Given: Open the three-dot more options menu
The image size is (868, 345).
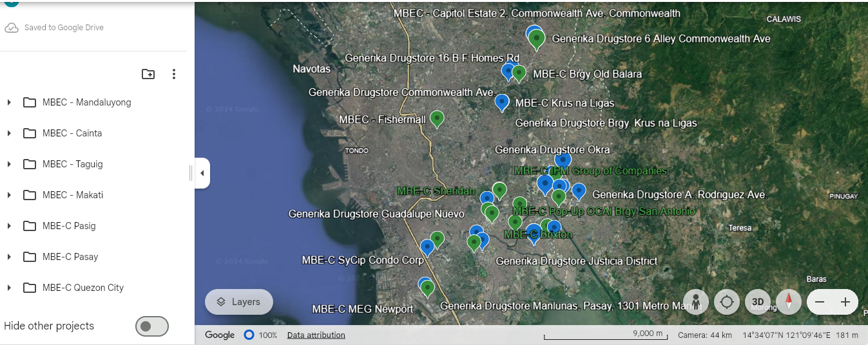Looking at the screenshot, I should [x=173, y=74].
